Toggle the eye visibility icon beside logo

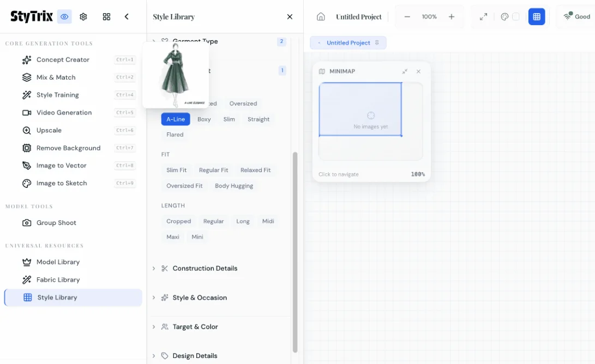(x=64, y=17)
